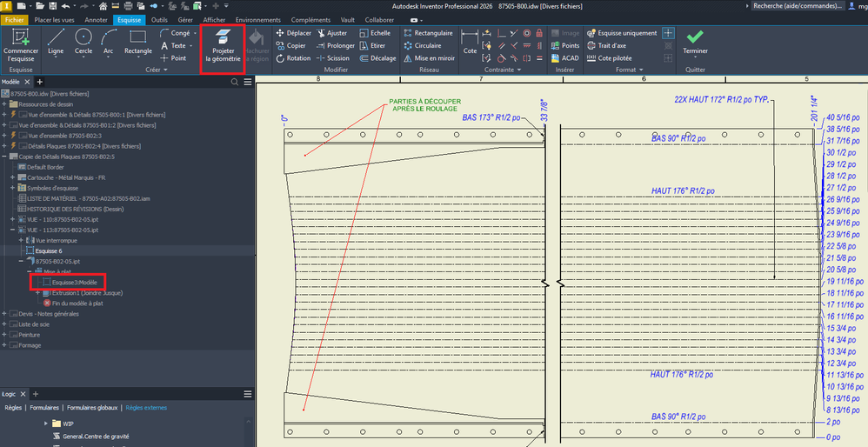Select the Arc sketch tool
Viewport: 868px width, 447px height.
click(109, 42)
